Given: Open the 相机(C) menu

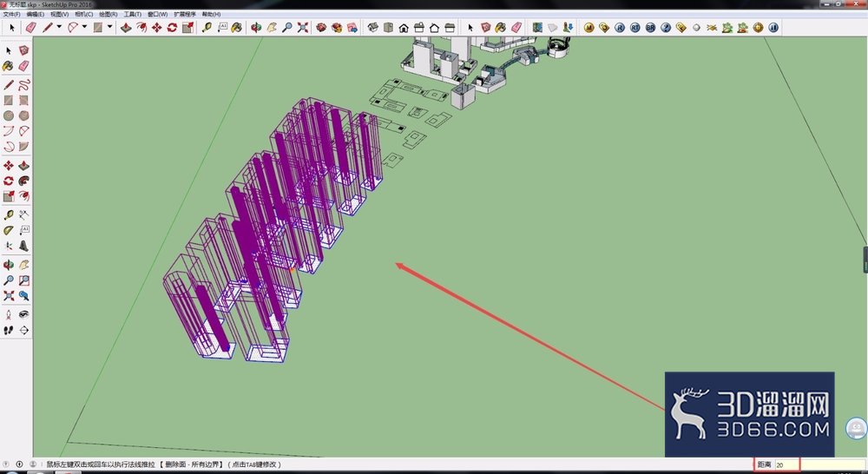Looking at the screenshot, I should click(x=84, y=15).
